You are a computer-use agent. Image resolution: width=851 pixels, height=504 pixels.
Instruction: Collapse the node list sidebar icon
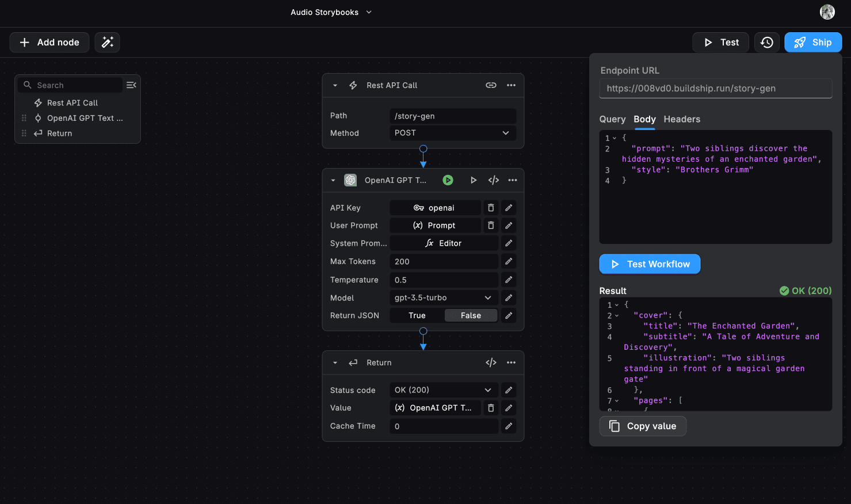coord(131,85)
